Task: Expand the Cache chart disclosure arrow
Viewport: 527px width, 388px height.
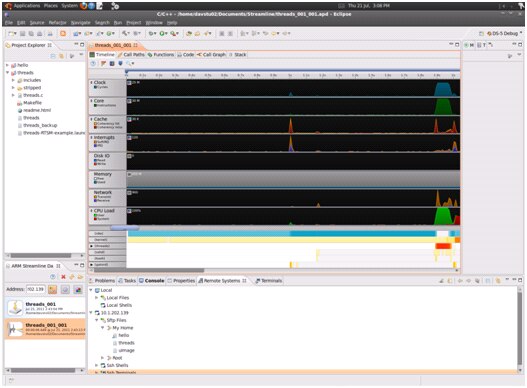Action: pyautogui.click(x=91, y=119)
